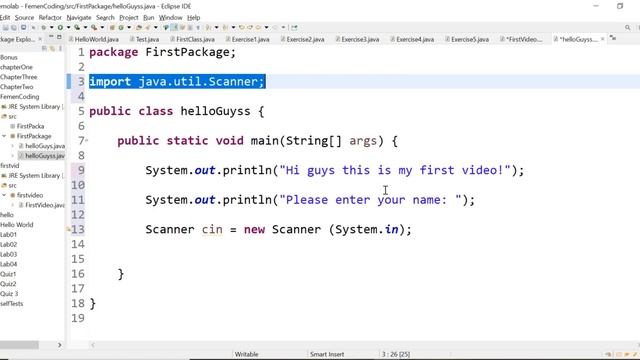The image size is (640, 360).
Task: Open External Tools dropdown arrow
Action: (x=102, y=27)
